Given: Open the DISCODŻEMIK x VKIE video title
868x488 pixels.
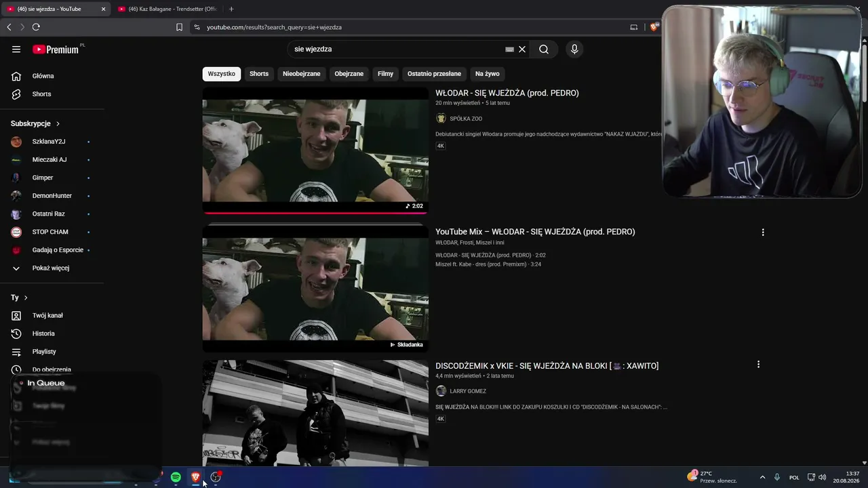Looking at the screenshot, I should [x=547, y=366].
